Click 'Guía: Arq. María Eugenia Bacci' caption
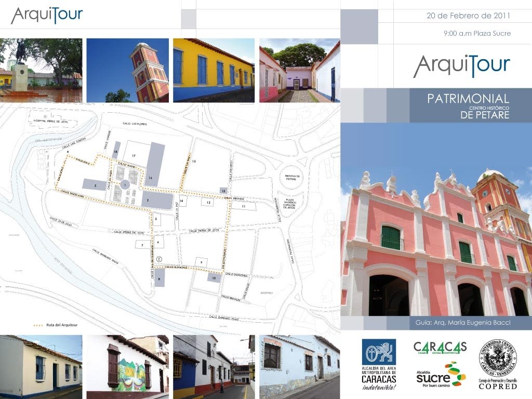This screenshot has height=399, width=532. pos(463,323)
